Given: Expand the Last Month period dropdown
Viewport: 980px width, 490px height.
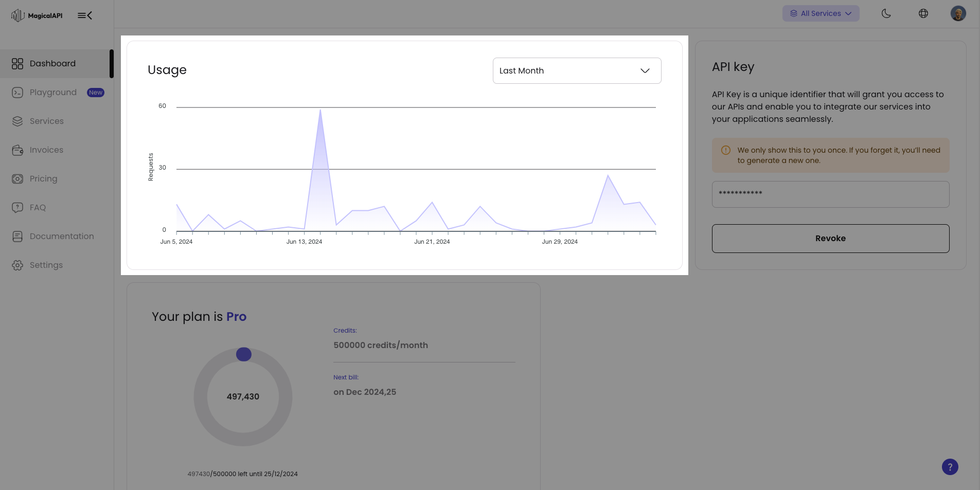Looking at the screenshot, I should (x=577, y=70).
